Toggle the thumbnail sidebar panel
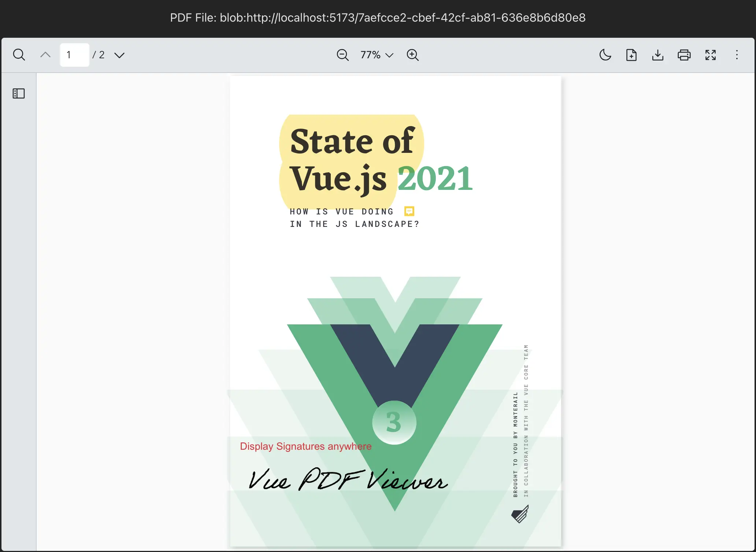The image size is (756, 552). (x=19, y=93)
